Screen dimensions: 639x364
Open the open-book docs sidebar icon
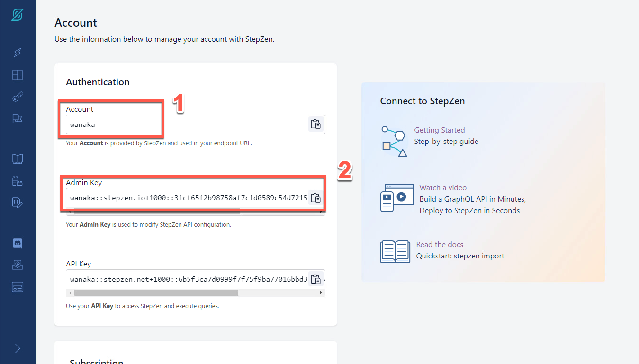(x=18, y=159)
